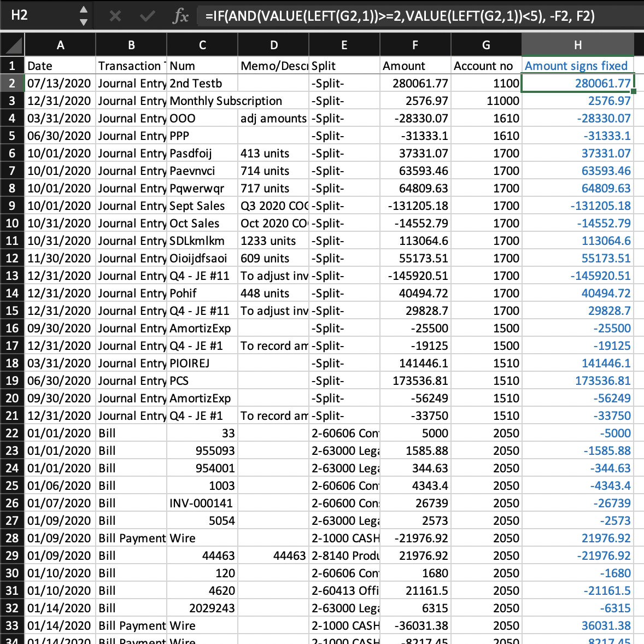Select row 22 header
This screenshot has height=644, width=644.
point(13,434)
